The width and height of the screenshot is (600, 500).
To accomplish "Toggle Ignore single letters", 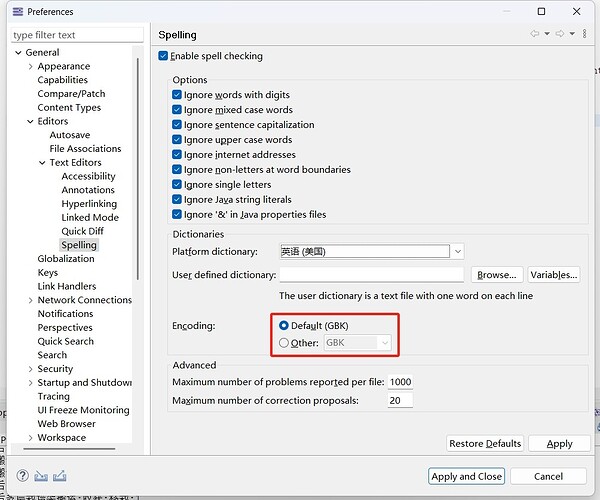I will coord(177,184).
